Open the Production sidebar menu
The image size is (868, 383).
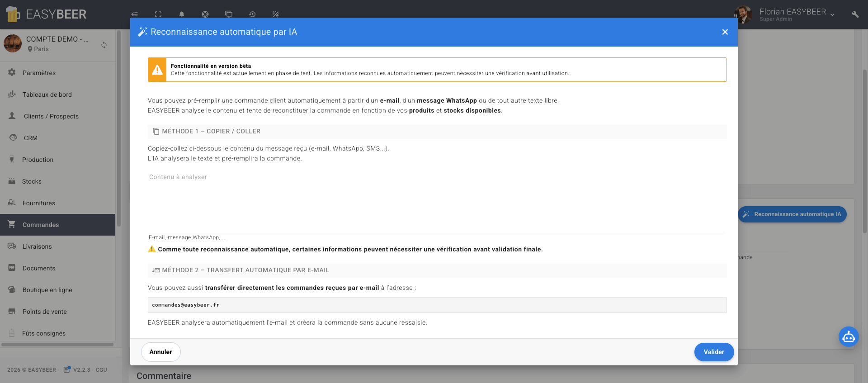tap(38, 160)
